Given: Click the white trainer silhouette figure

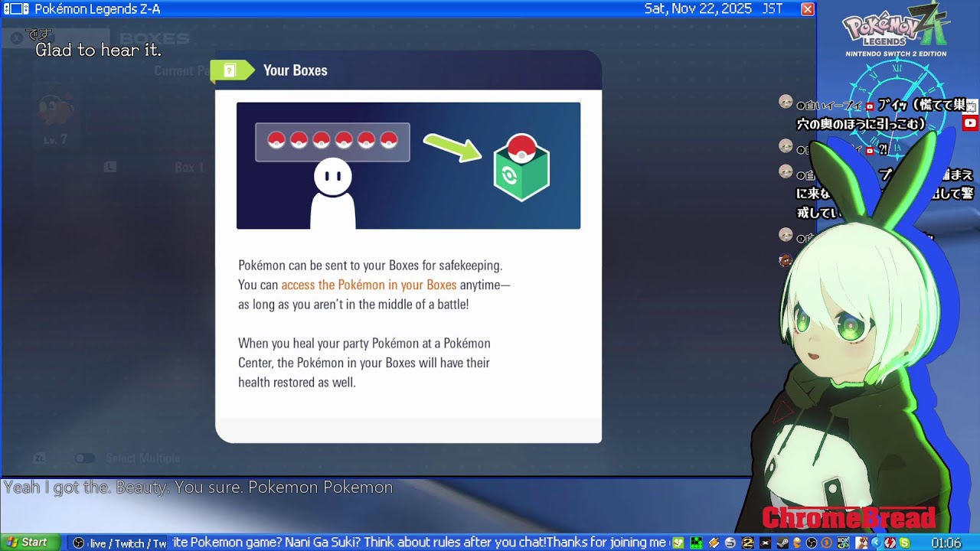Looking at the screenshot, I should pos(332,194).
